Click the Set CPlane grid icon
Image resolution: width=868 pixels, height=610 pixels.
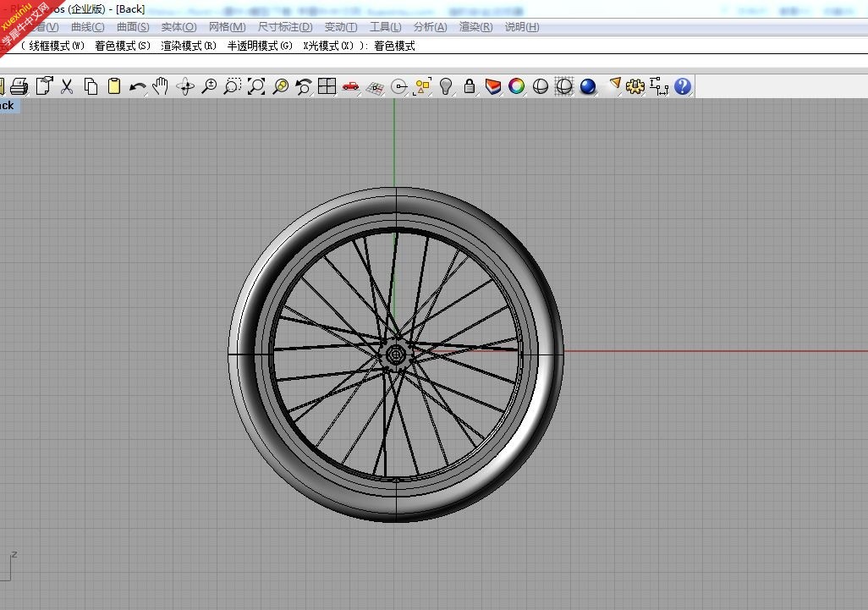click(375, 87)
